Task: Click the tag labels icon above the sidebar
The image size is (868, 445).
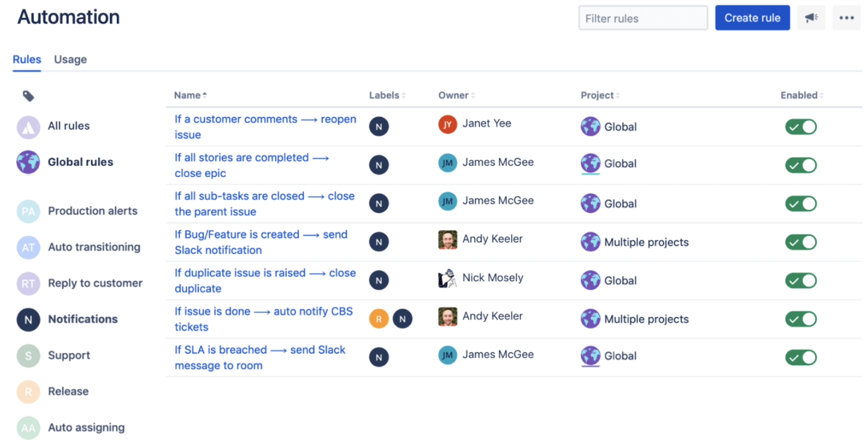Action: coord(28,96)
